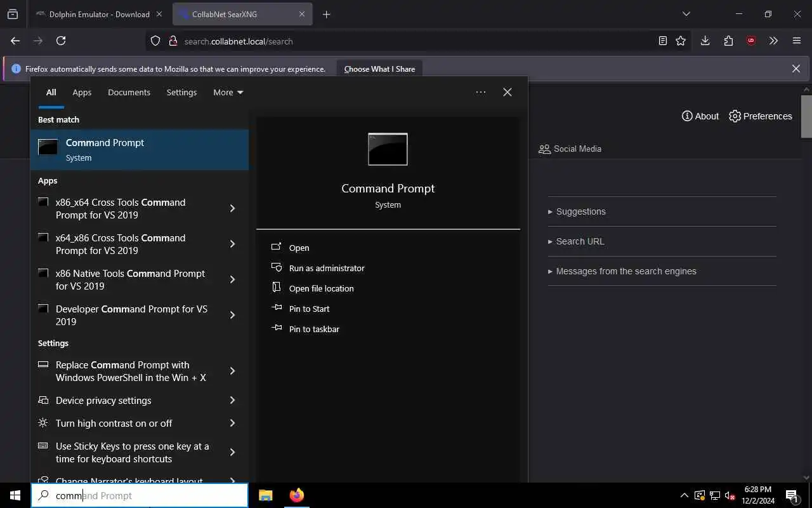Open Replace Command Prompt with PowerShell setting
The width and height of the screenshot is (812, 508).
point(124,371)
